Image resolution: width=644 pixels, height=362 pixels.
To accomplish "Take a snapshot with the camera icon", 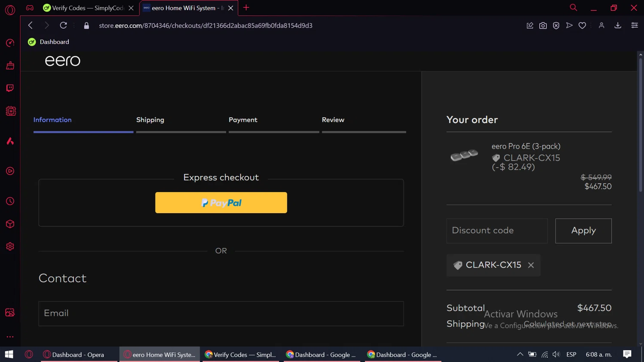I will (x=543, y=26).
